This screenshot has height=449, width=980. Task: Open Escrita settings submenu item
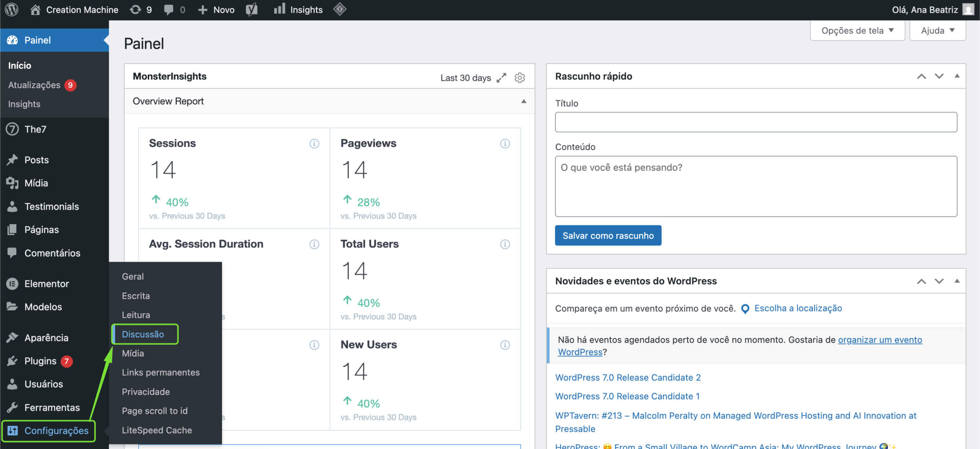point(136,296)
